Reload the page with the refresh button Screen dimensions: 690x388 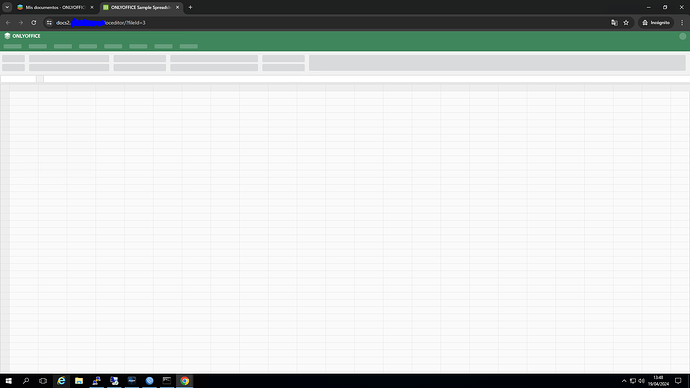(x=33, y=22)
